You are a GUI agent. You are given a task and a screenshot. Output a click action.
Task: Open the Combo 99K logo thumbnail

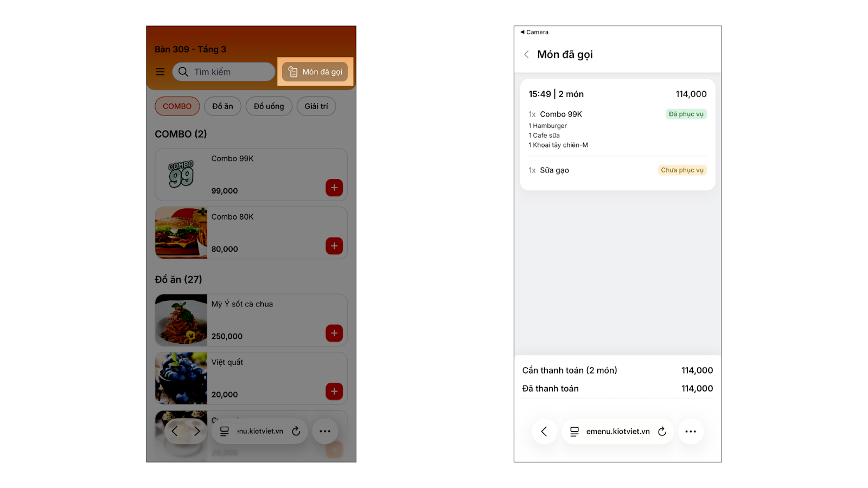coord(181,175)
